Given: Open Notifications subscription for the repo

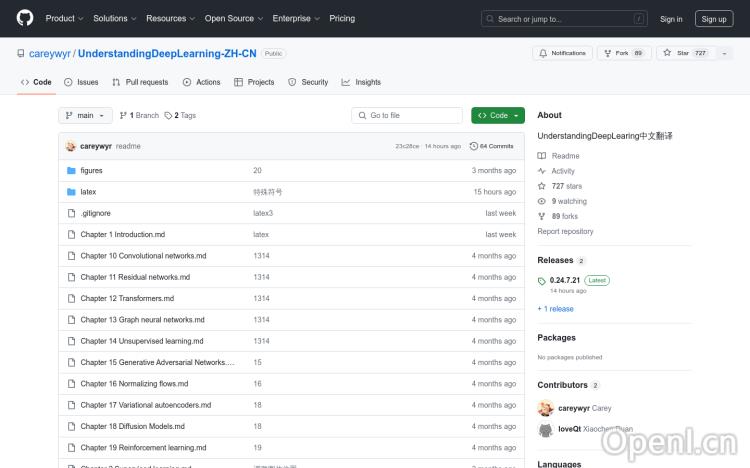Looking at the screenshot, I should point(562,53).
